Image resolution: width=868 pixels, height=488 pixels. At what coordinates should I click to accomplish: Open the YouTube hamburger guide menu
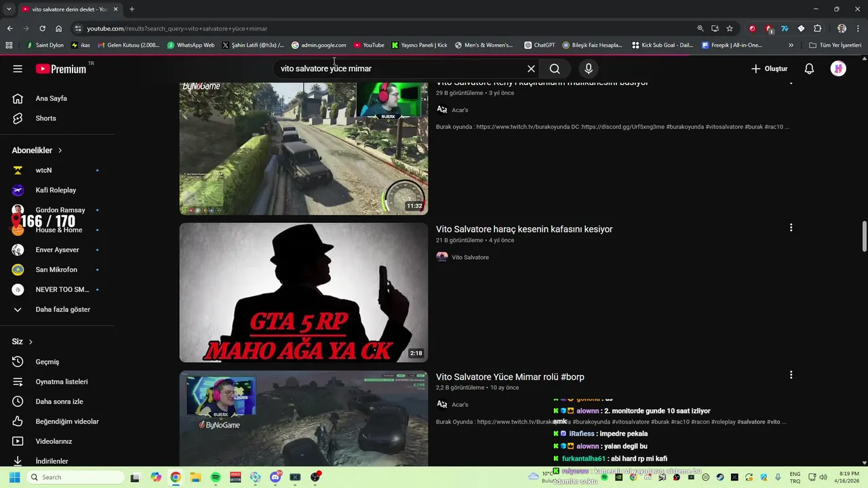click(x=18, y=68)
